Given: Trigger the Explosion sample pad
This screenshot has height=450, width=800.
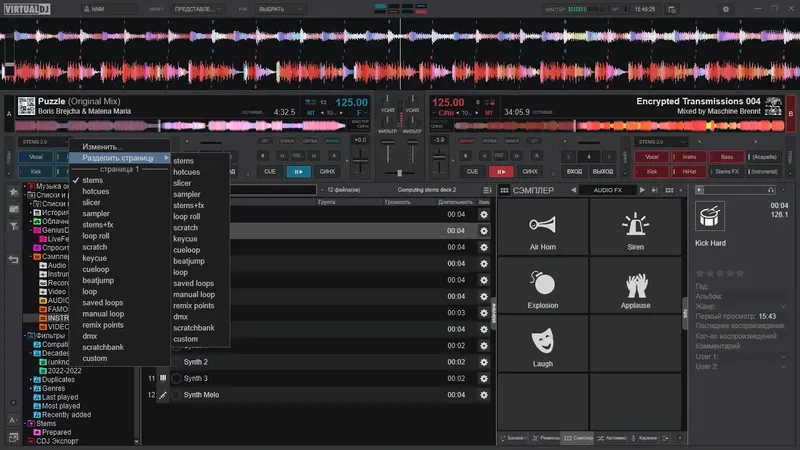Looking at the screenshot, I should 543,285.
